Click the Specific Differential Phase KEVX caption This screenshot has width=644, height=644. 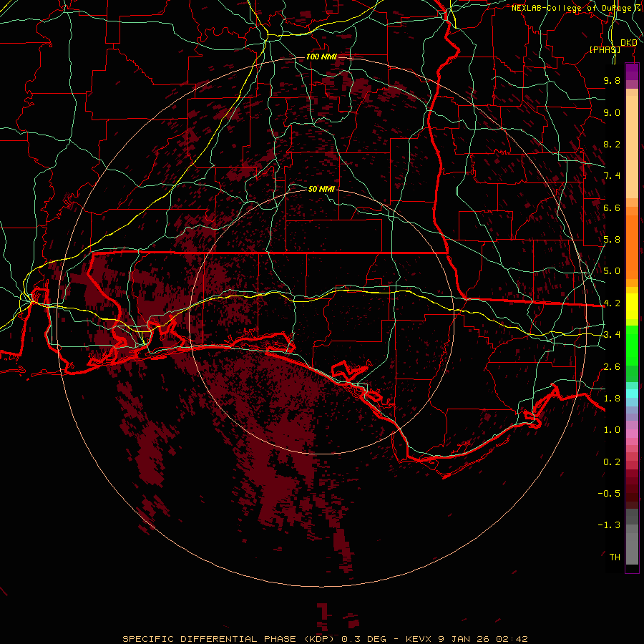pos(325,639)
